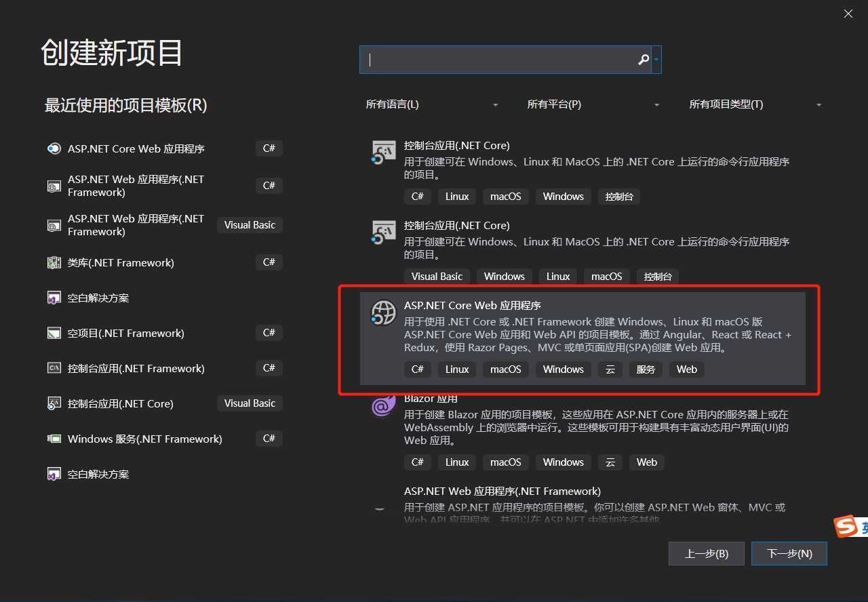This screenshot has height=602, width=868.
Task: Open the 所有项目类型(T) project type filter
Action: (755, 104)
